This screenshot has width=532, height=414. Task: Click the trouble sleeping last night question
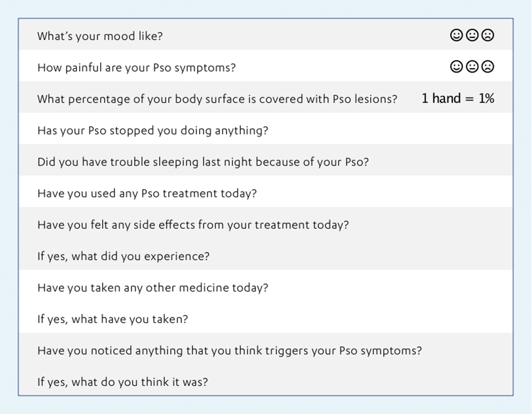coord(203,162)
